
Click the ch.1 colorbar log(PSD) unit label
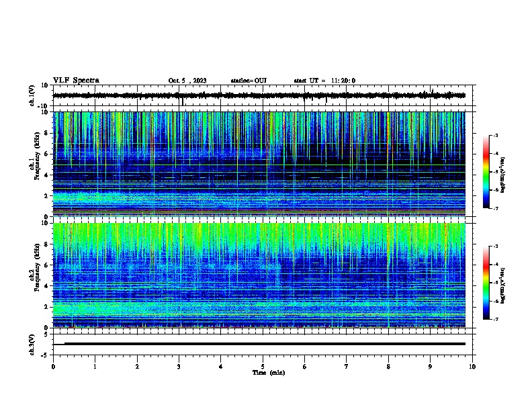coord(503,175)
